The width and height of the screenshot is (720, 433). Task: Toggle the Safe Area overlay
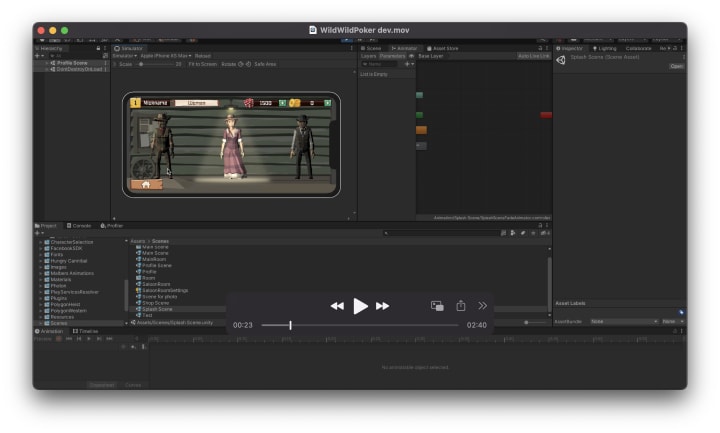pyautogui.click(x=265, y=64)
